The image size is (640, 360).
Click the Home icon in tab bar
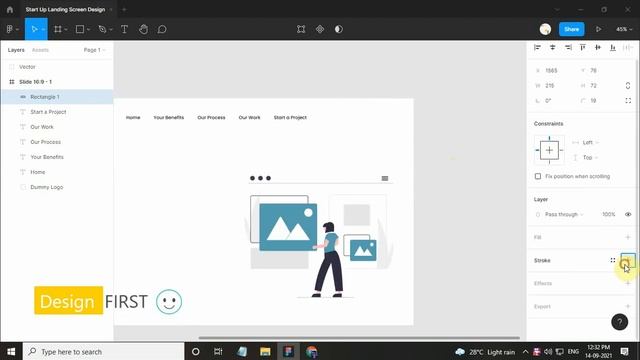click(10, 9)
